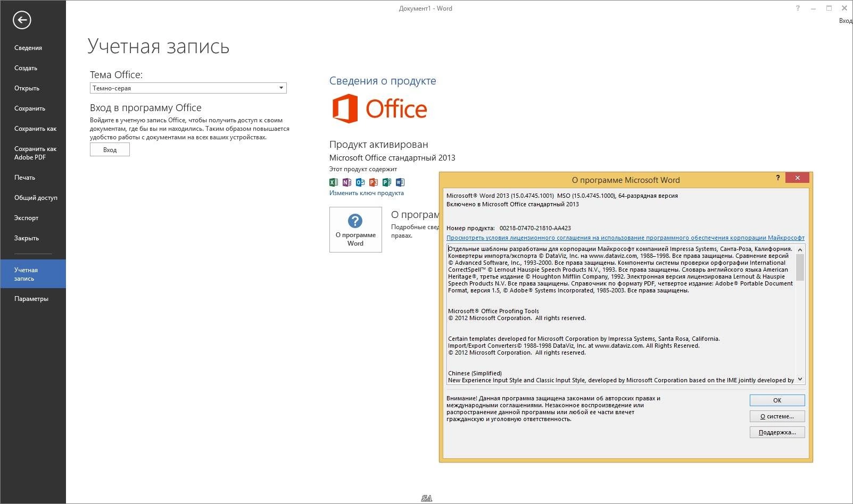Viewport: 853px width, 504px height.
Task: Click the Excel icon in product contents
Action: tap(334, 182)
